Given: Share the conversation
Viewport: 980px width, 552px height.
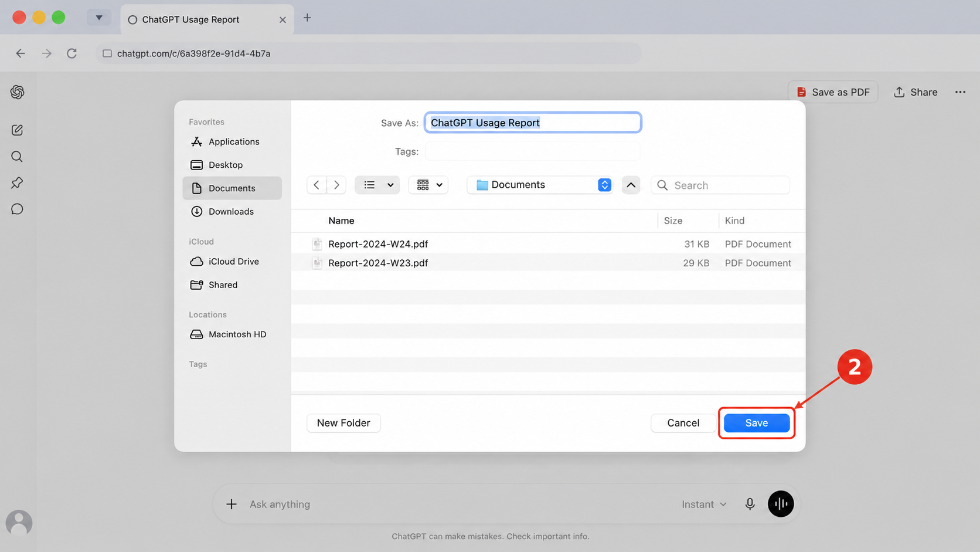Looking at the screenshot, I should point(916,92).
